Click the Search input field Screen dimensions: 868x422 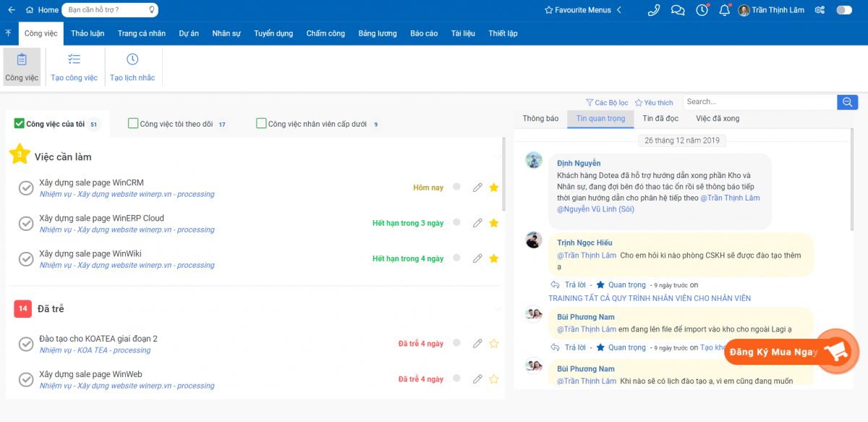[x=759, y=102]
